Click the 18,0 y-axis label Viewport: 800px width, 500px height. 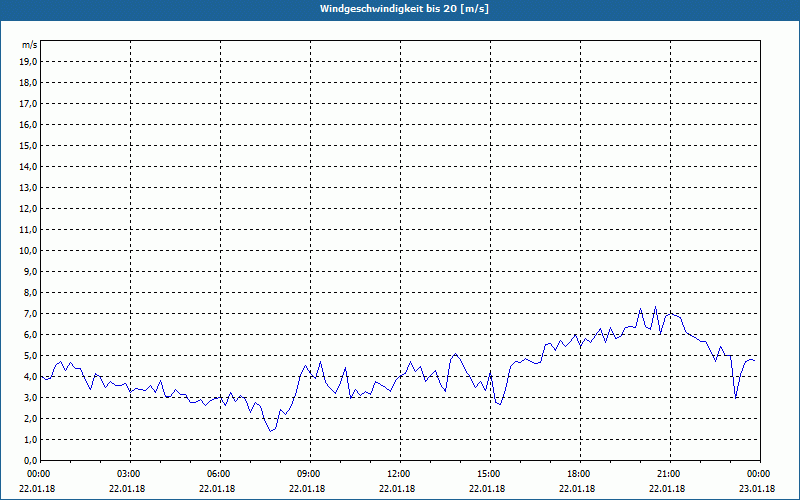point(28,83)
